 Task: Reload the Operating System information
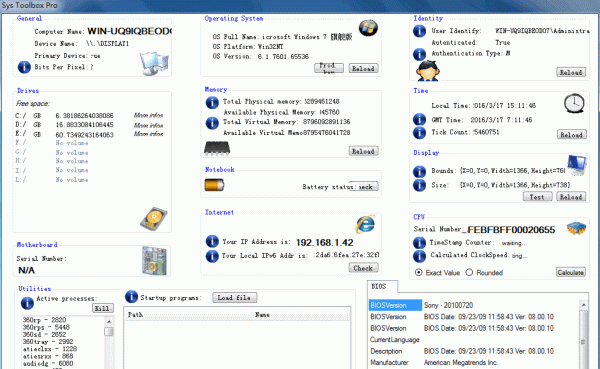coord(363,69)
